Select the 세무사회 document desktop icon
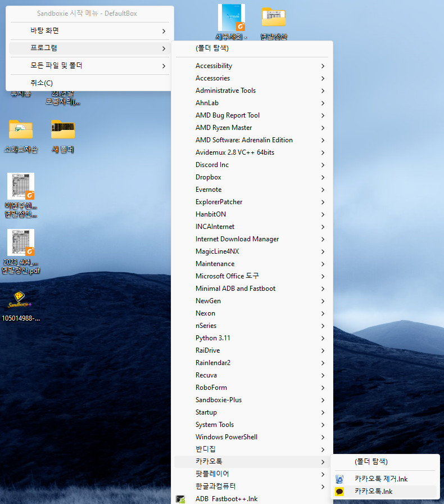Screen dimensions: 444x504 tap(232, 22)
